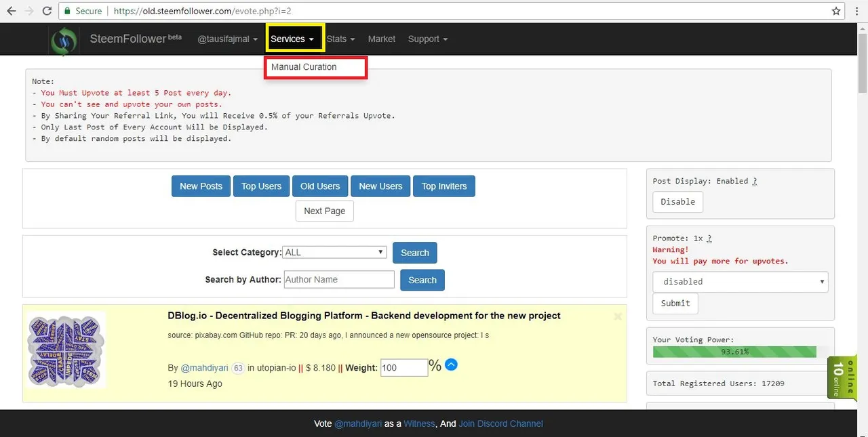The image size is (868, 437).
Task: Click the browser back arrow
Action: (12, 11)
